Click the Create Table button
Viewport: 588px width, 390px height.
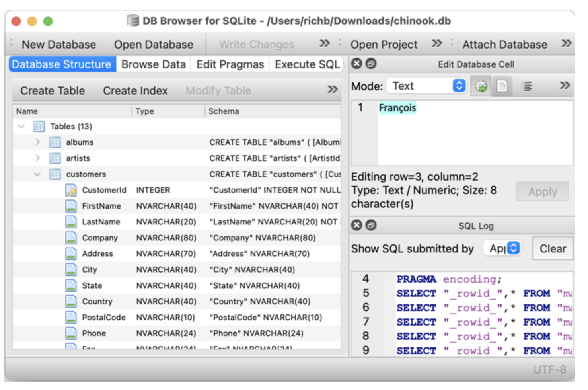pyautogui.click(x=52, y=90)
